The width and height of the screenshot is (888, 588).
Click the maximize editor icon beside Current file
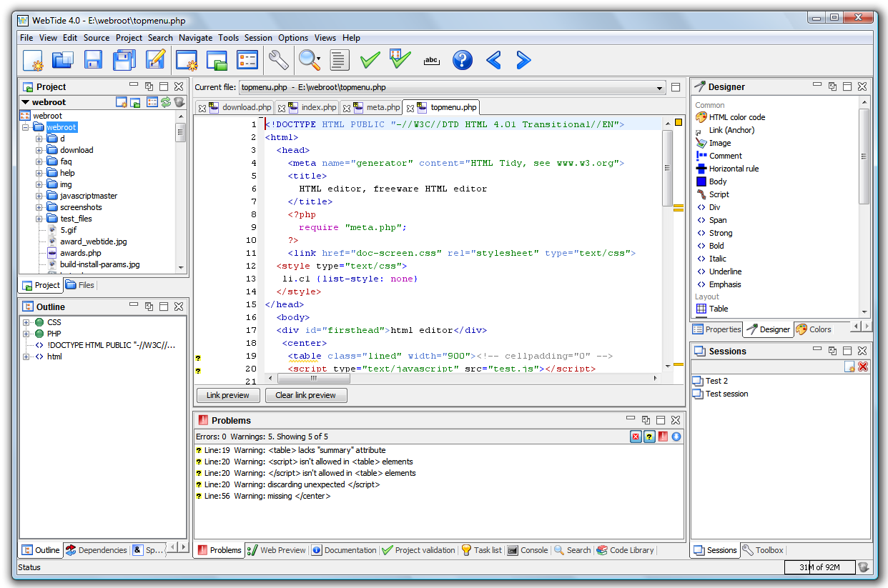pos(676,88)
